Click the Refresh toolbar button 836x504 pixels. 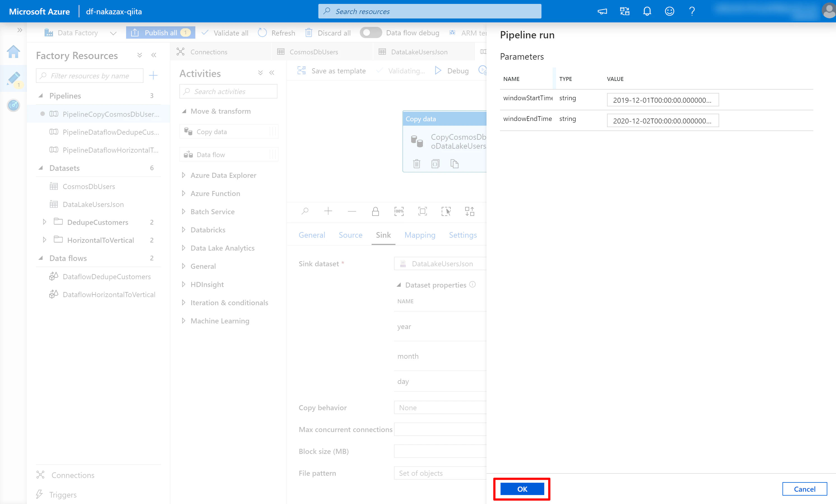tap(277, 33)
